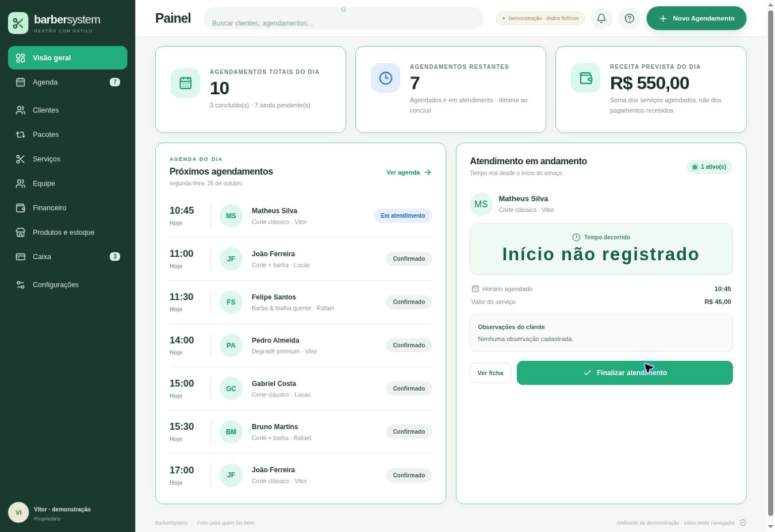Click the Demonstração dados fictícios badge
The width and height of the screenshot is (775, 532).
tap(540, 18)
